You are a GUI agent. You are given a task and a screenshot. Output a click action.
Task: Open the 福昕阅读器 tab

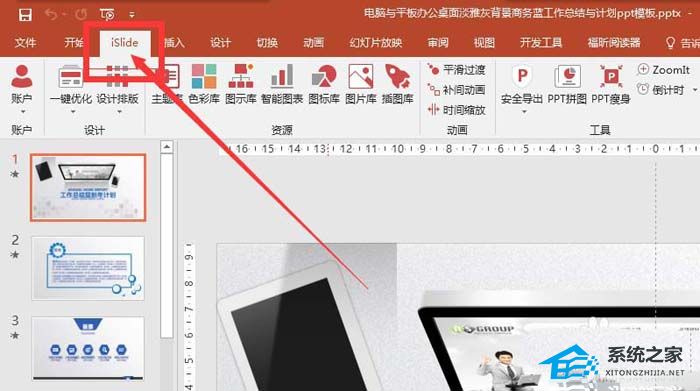tap(614, 42)
